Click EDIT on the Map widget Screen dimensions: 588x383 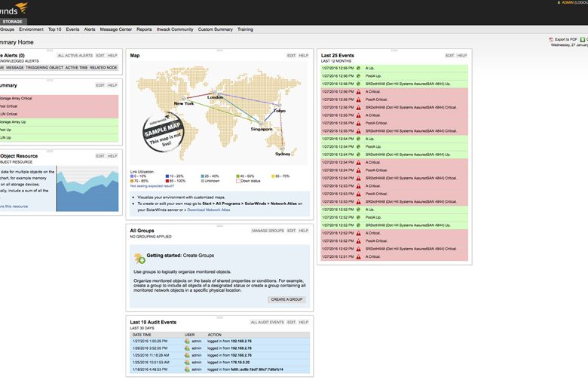pos(292,56)
